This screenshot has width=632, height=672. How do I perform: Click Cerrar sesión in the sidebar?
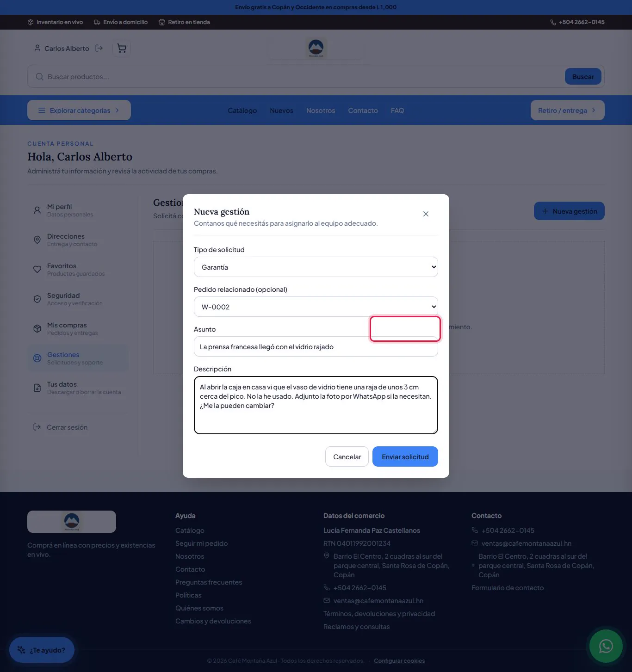(61, 427)
